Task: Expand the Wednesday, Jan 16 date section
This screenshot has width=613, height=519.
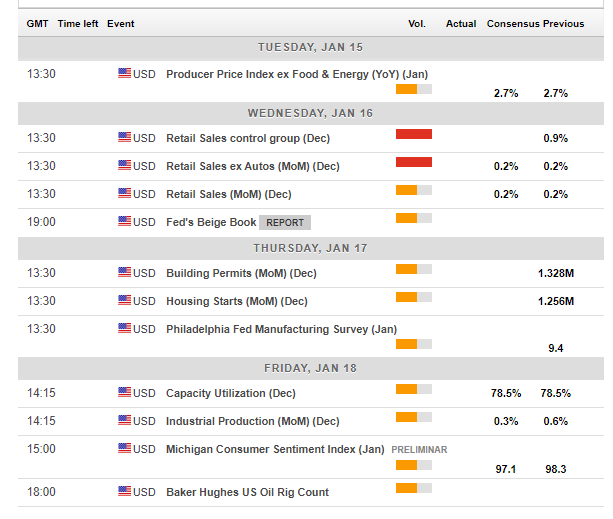Action: [x=310, y=113]
